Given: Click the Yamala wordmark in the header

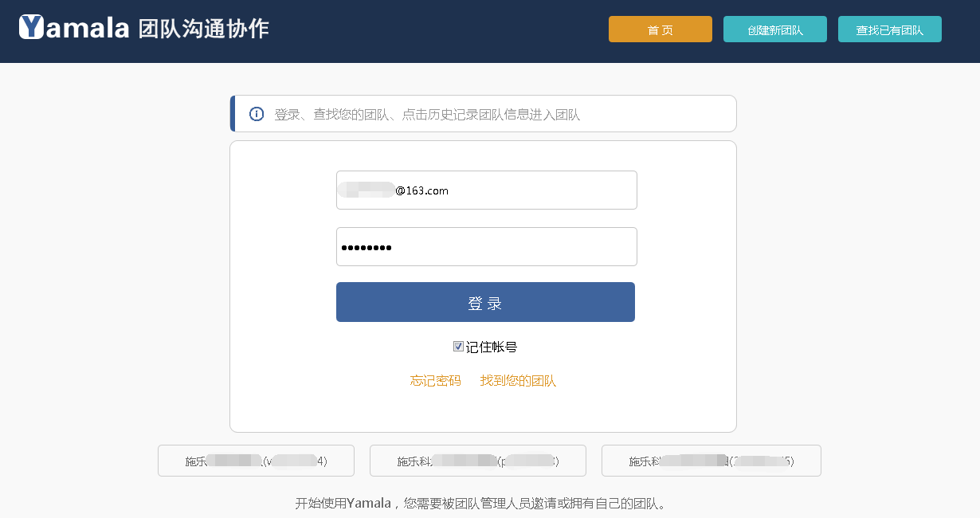Looking at the screenshot, I should pos(88,29).
